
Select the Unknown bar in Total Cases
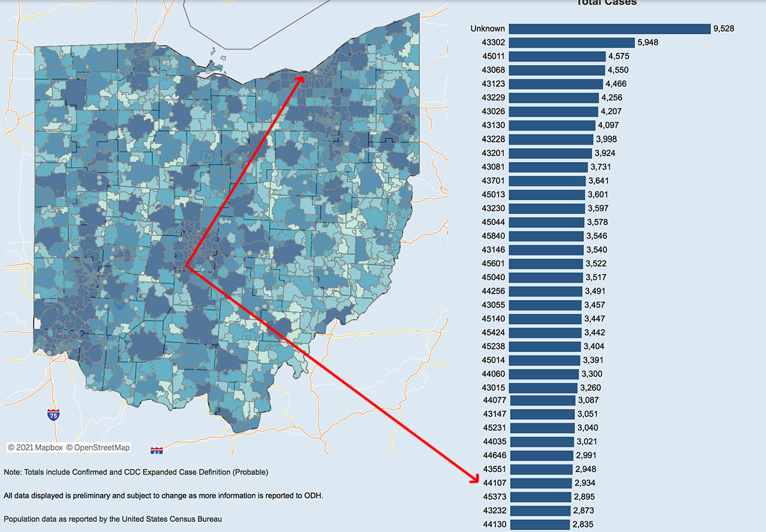pyautogui.click(x=609, y=29)
